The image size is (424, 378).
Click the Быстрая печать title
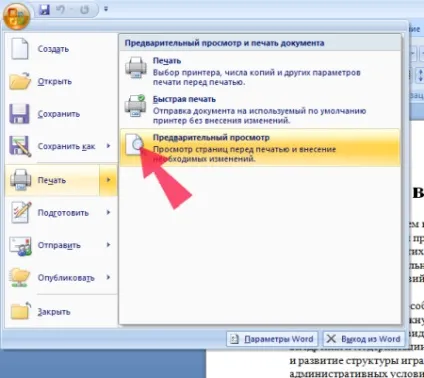pos(184,99)
